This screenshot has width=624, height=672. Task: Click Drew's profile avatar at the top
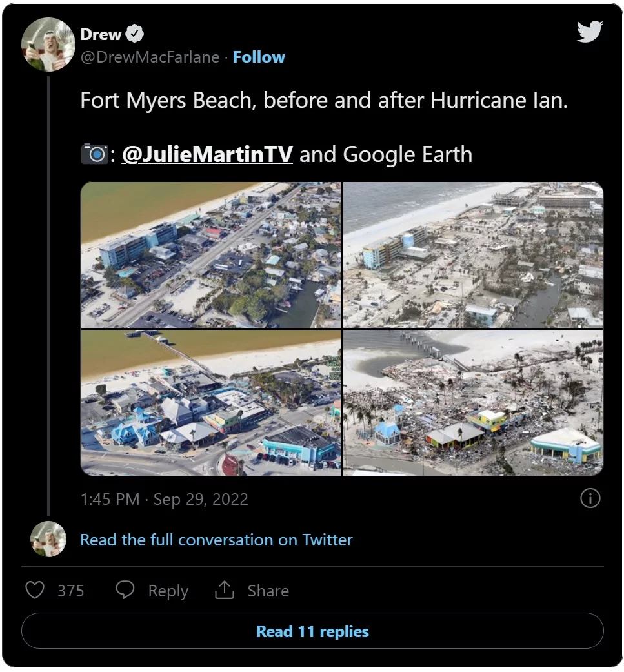[48, 43]
